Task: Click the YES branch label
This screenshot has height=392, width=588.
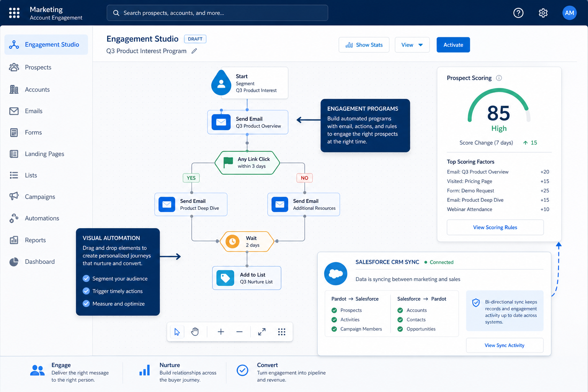Action: pyautogui.click(x=191, y=178)
